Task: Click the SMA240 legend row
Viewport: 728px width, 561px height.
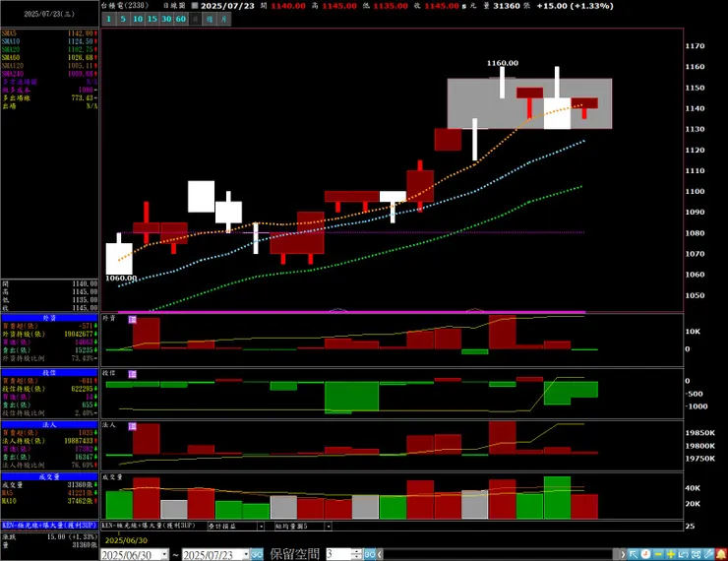Action: [x=49, y=74]
